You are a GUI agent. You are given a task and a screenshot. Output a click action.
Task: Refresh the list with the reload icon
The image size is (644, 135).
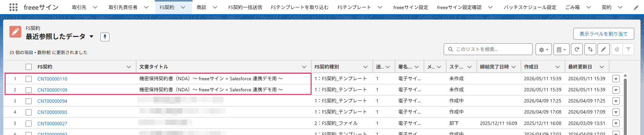pos(577,49)
